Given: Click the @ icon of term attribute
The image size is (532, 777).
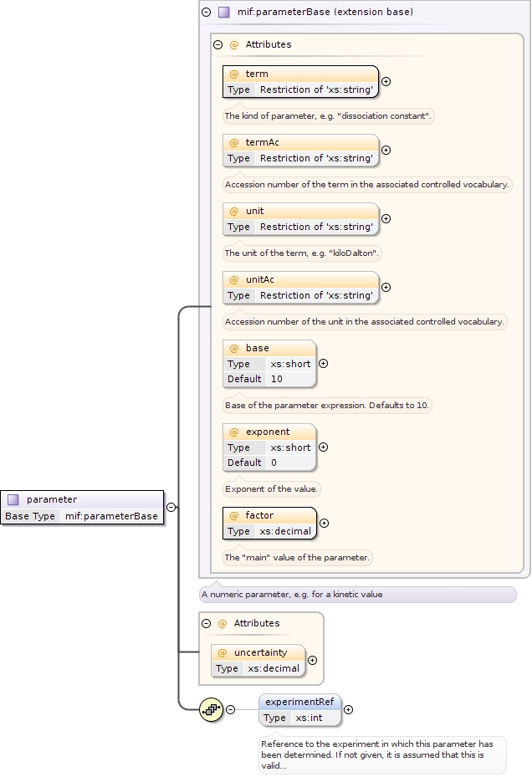Looking at the screenshot, I should click(x=234, y=74).
